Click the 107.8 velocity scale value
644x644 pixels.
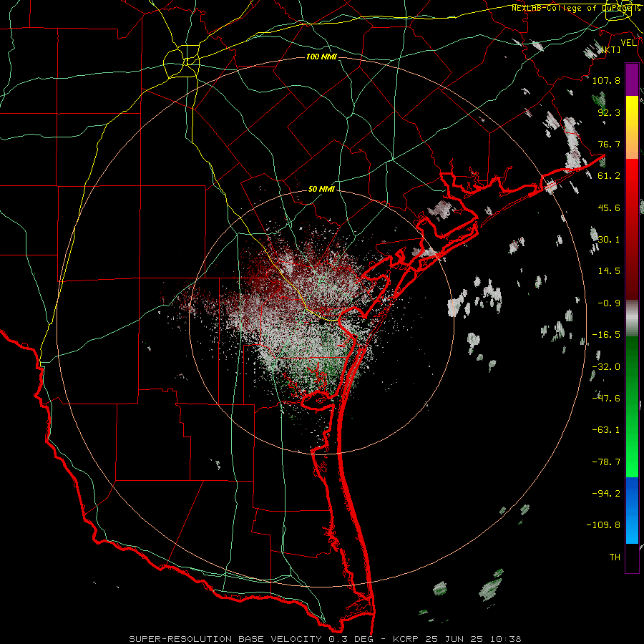click(606, 80)
